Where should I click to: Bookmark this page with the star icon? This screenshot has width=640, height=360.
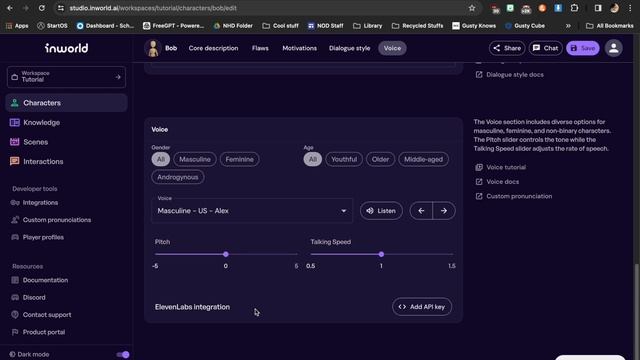click(472, 8)
